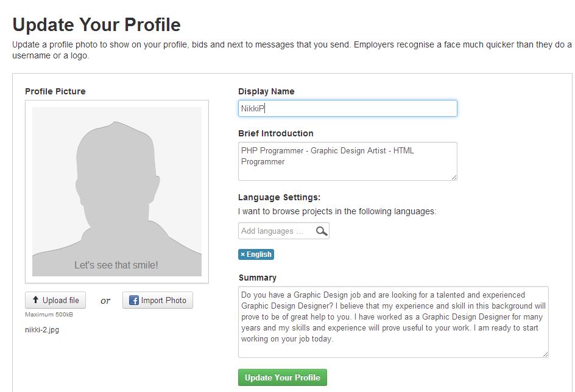Remove English language with the x icon

pyautogui.click(x=242, y=254)
